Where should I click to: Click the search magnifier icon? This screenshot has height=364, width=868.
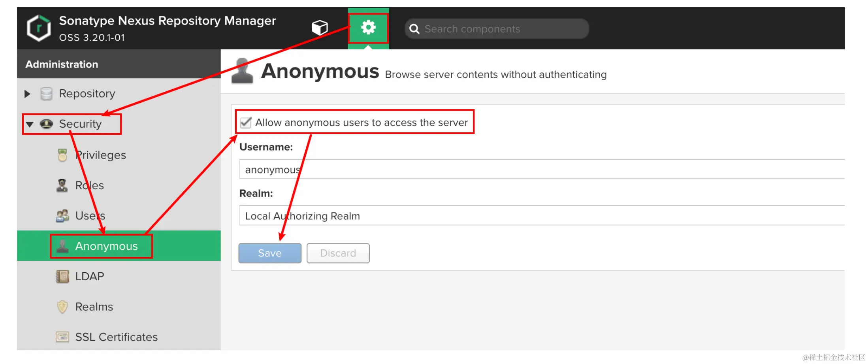414,29
